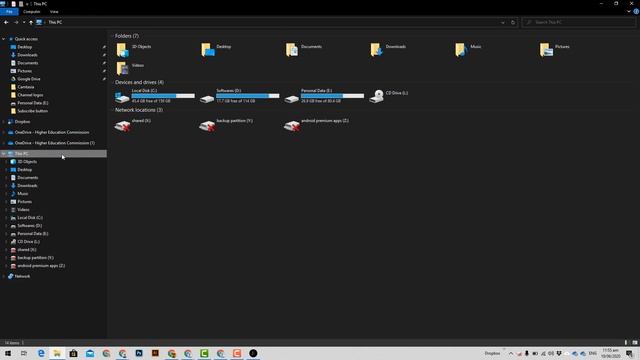Open Google Drive in Quick access
The height and width of the screenshot is (360, 640).
pyautogui.click(x=29, y=79)
